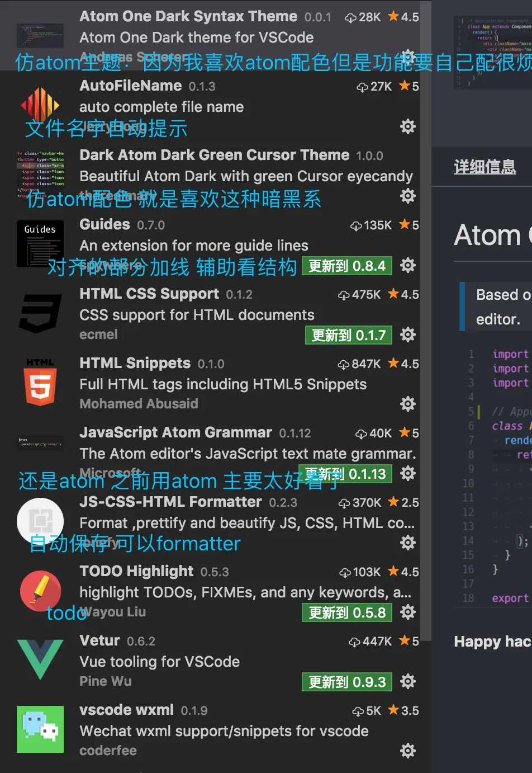The width and height of the screenshot is (532, 773).
Task: Select the TODO Highlight extension title
Action: 136,571
